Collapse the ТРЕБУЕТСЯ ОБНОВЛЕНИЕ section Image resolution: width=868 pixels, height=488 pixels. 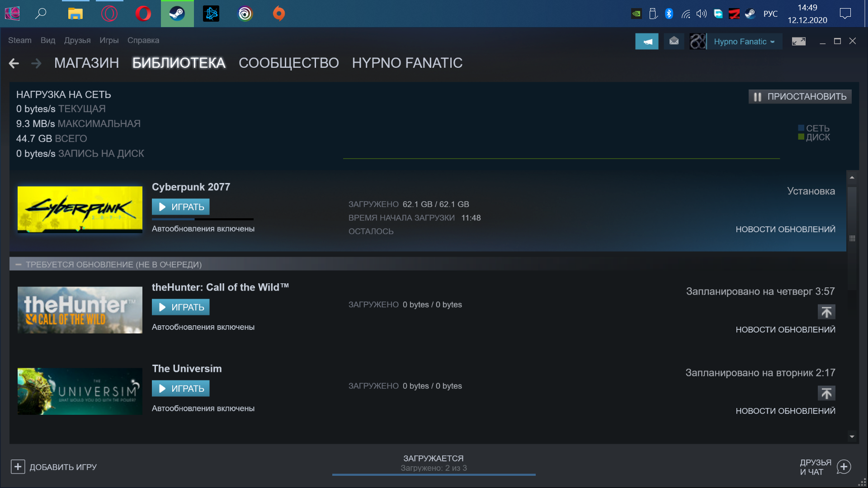pos(19,265)
